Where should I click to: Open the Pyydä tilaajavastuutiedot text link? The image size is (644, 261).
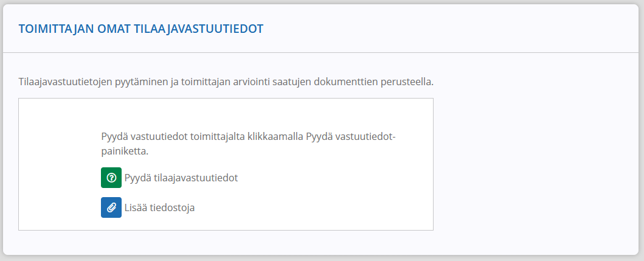[x=181, y=178]
